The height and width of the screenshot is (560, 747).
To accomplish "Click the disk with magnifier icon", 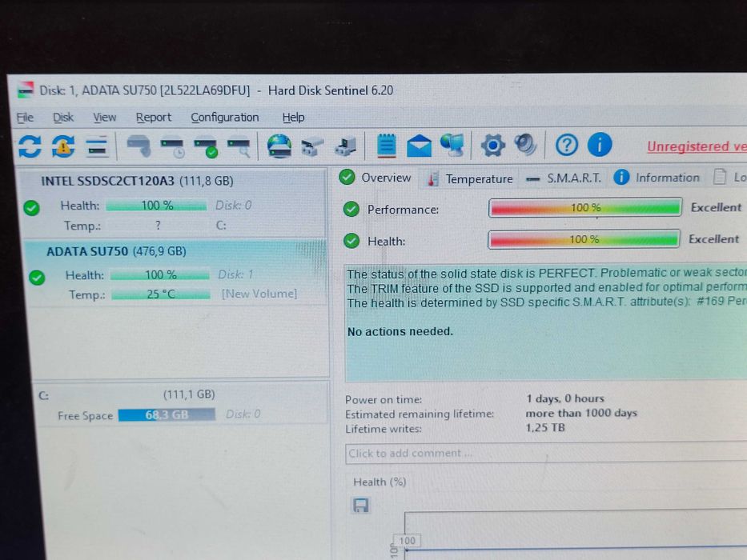I will coord(239,146).
